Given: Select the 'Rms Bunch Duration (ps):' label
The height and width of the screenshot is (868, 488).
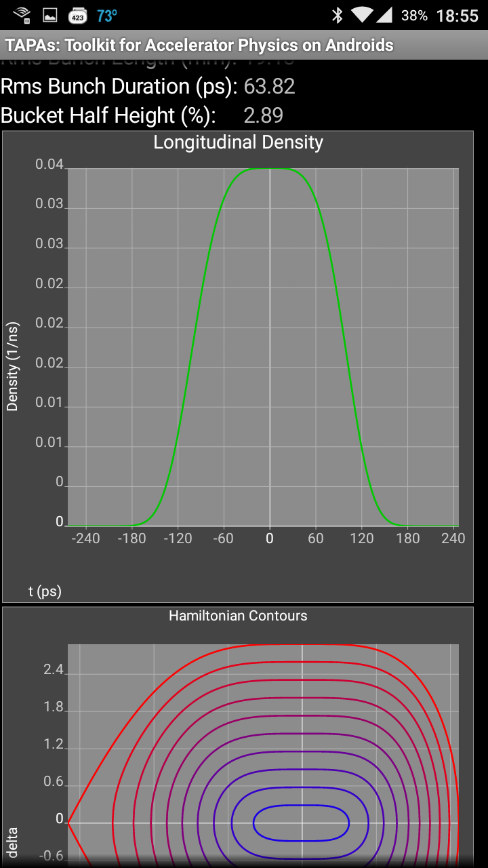Looking at the screenshot, I should tap(119, 87).
